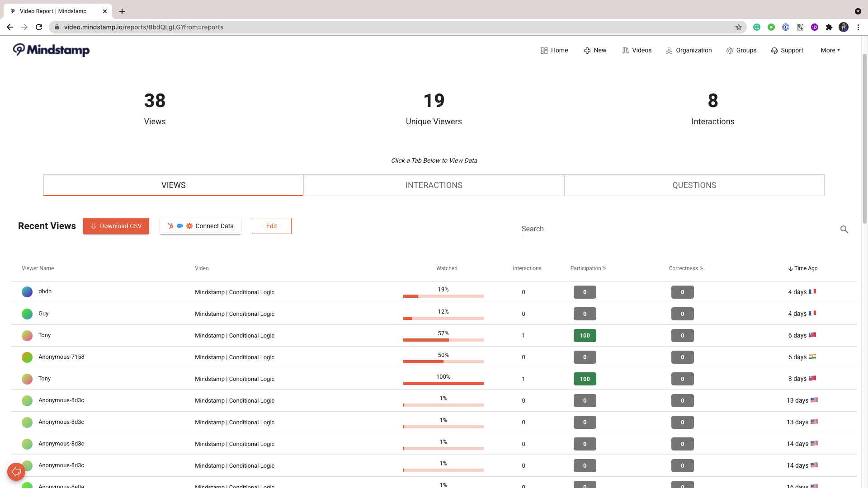Open Groups
Viewport: 868px width, 488px height.
click(x=741, y=50)
